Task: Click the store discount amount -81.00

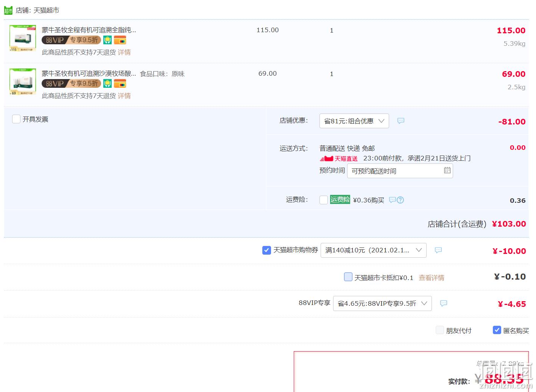Action: (512, 122)
